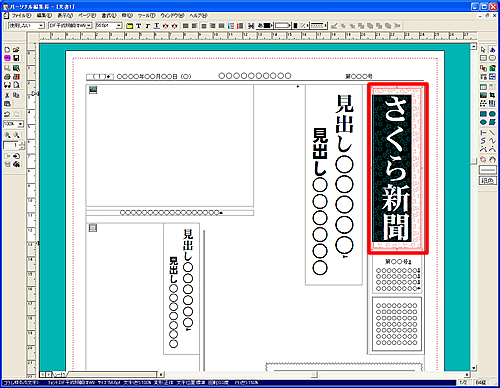Toggle underline text formatting
The height and width of the screenshot is (388, 500).
point(156,26)
